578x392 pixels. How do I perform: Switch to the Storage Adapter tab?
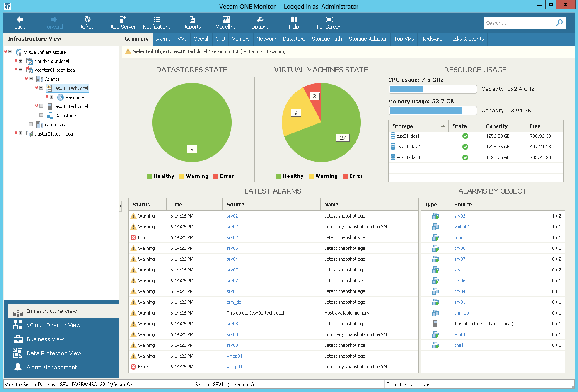[x=368, y=39]
